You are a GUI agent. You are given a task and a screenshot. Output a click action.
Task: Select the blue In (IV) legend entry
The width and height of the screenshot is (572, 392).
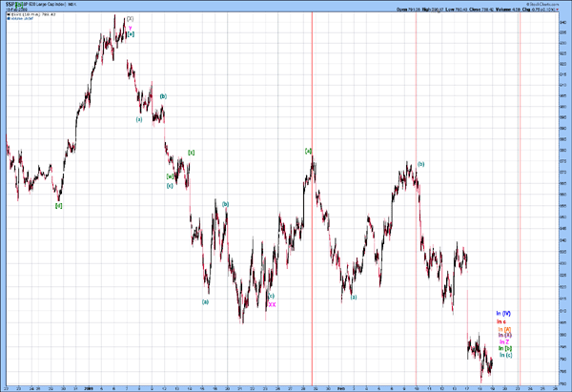coord(504,313)
